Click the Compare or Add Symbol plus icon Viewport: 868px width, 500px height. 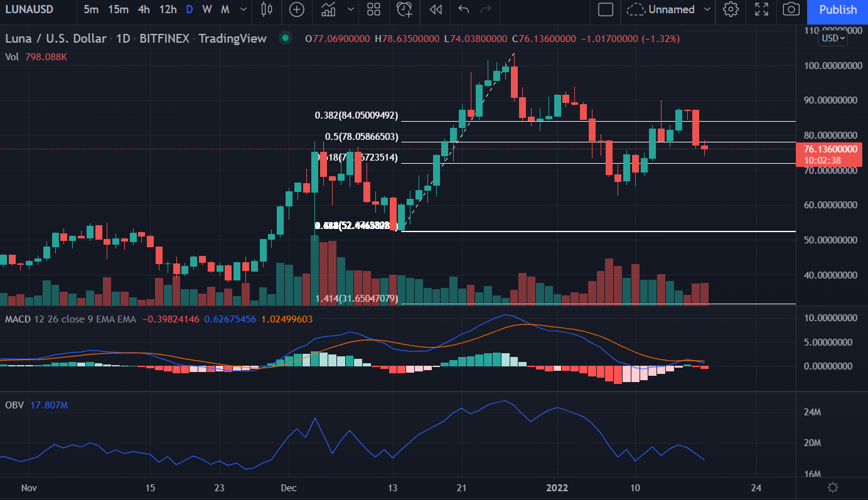(x=297, y=9)
